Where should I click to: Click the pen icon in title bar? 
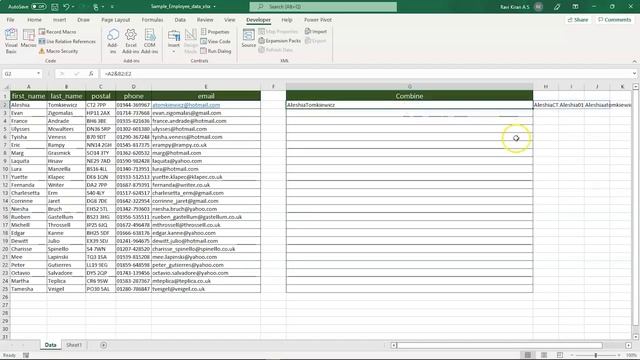pos(557,7)
